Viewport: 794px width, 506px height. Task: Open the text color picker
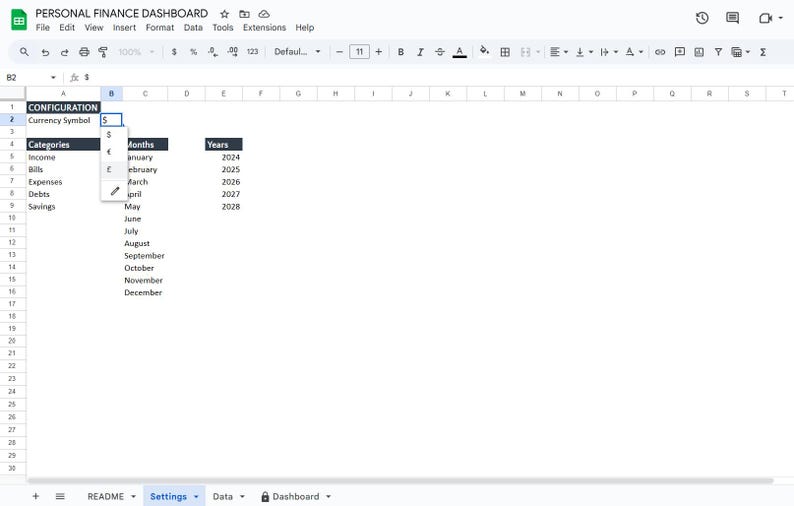click(x=459, y=52)
